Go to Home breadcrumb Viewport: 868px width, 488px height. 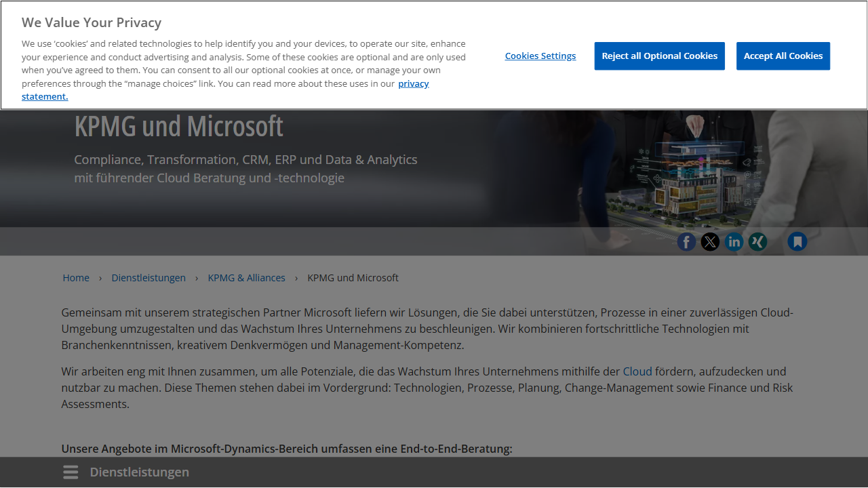point(76,278)
